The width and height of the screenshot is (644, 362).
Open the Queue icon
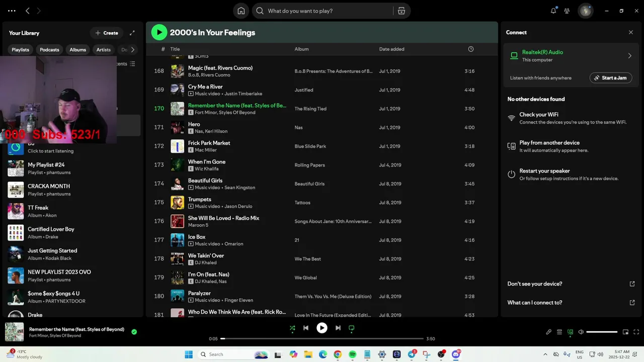coord(559,332)
